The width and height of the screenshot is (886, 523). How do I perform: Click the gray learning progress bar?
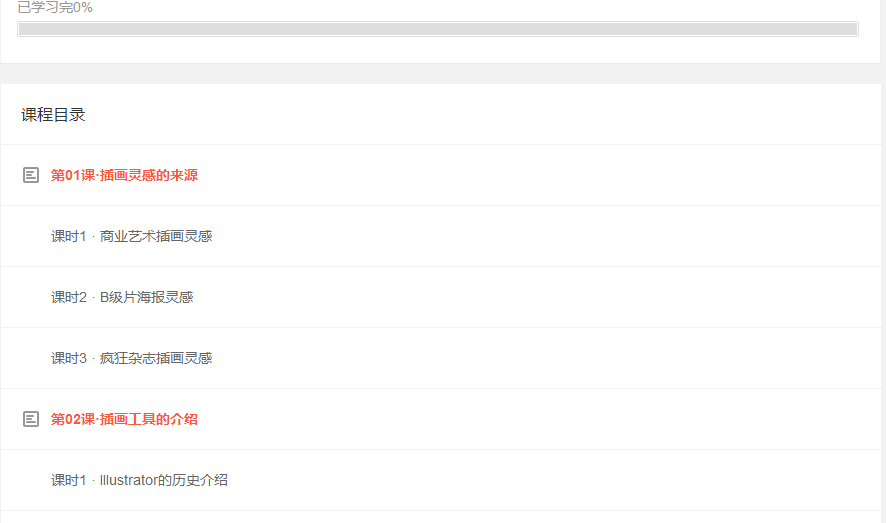point(438,29)
